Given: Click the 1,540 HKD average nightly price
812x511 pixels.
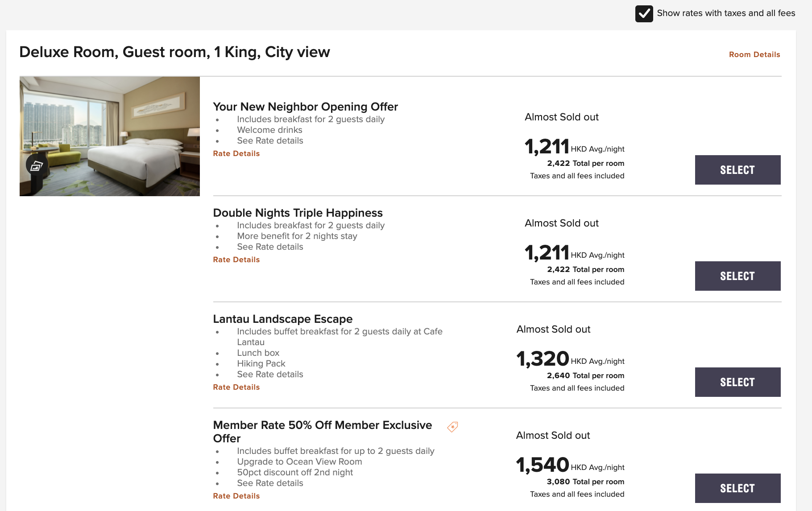Looking at the screenshot, I should (x=570, y=465).
